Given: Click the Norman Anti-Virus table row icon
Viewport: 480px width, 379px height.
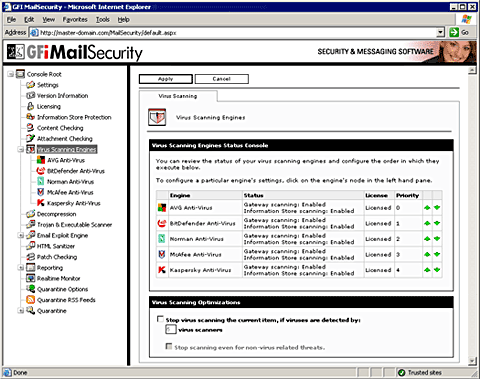Looking at the screenshot, I should (x=162, y=239).
